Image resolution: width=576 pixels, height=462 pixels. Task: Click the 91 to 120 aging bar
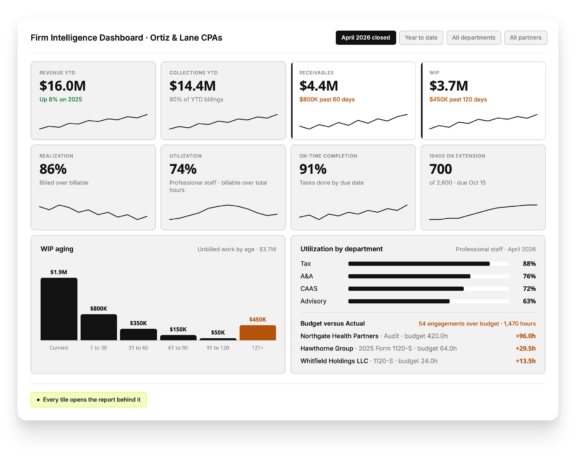coord(218,339)
